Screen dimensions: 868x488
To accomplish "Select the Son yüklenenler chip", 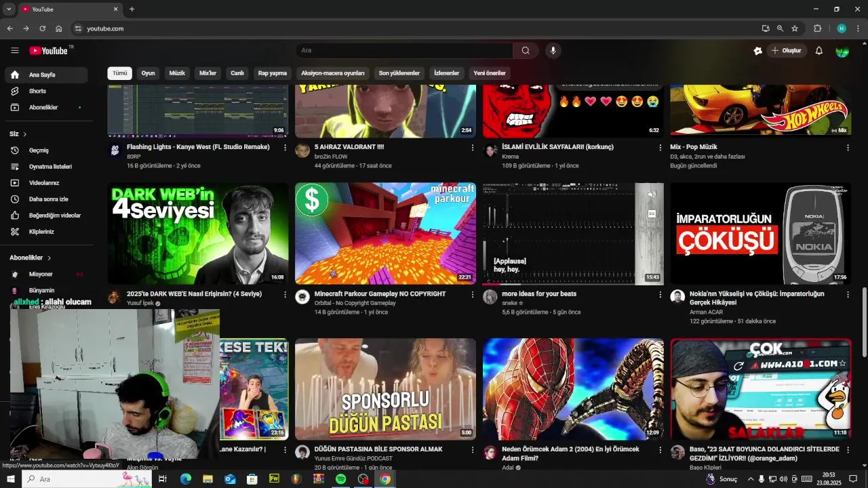I will 399,73.
